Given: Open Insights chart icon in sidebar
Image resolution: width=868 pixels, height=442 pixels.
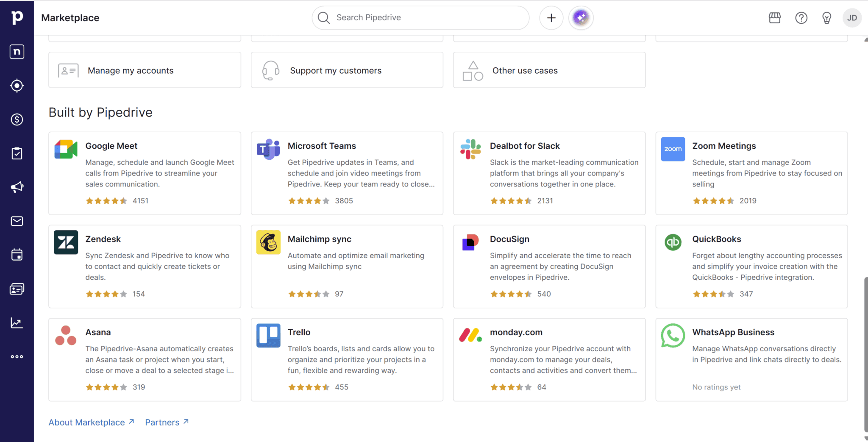Looking at the screenshot, I should tap(17, 323).
